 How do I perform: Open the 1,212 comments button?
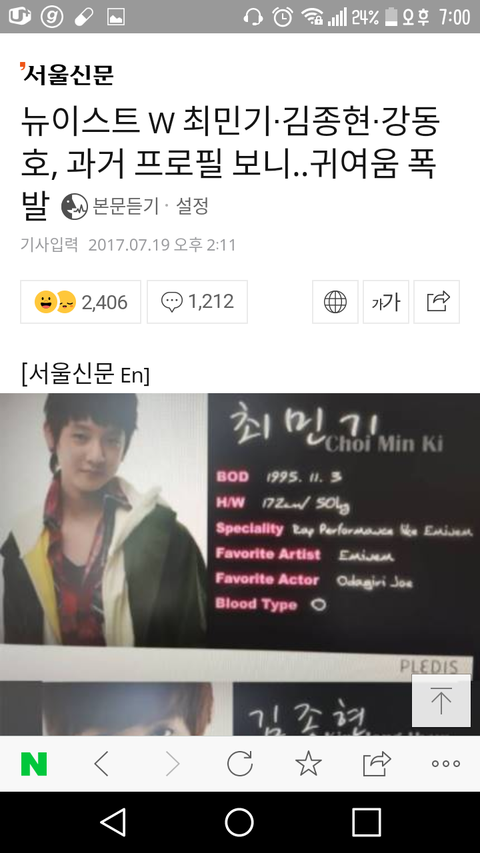[197, 302]
